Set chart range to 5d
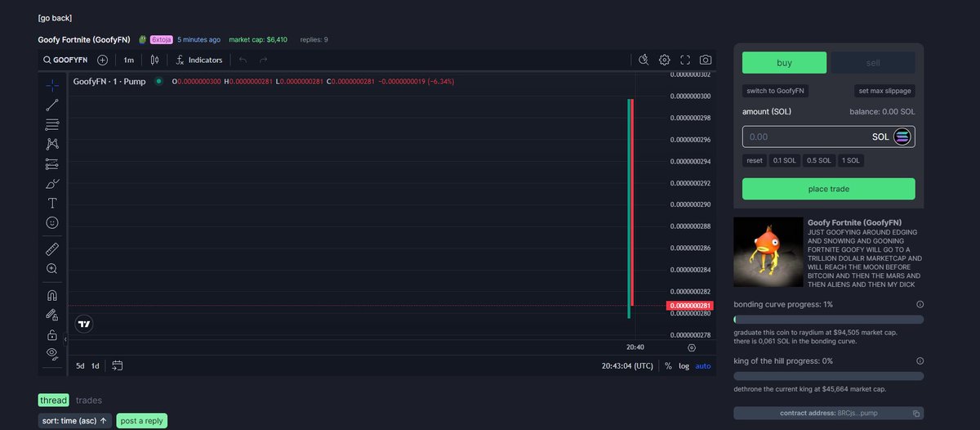 80,365
